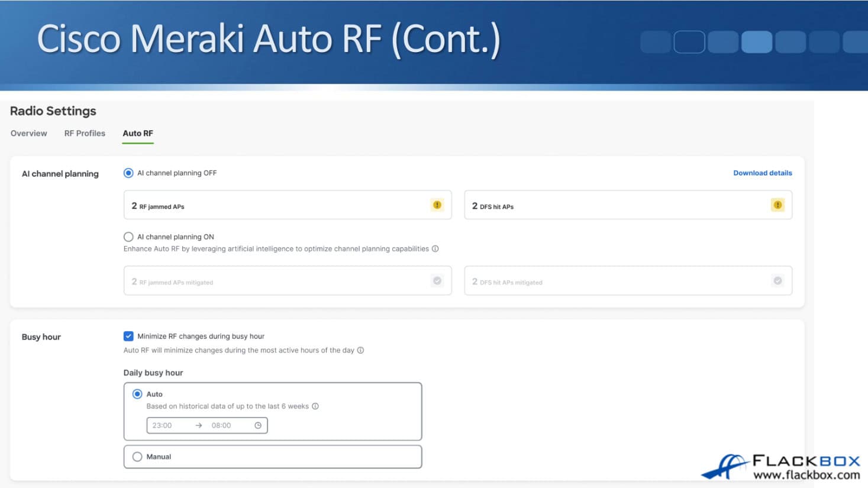Choose Manual daily busy hour option

point(137,457)
